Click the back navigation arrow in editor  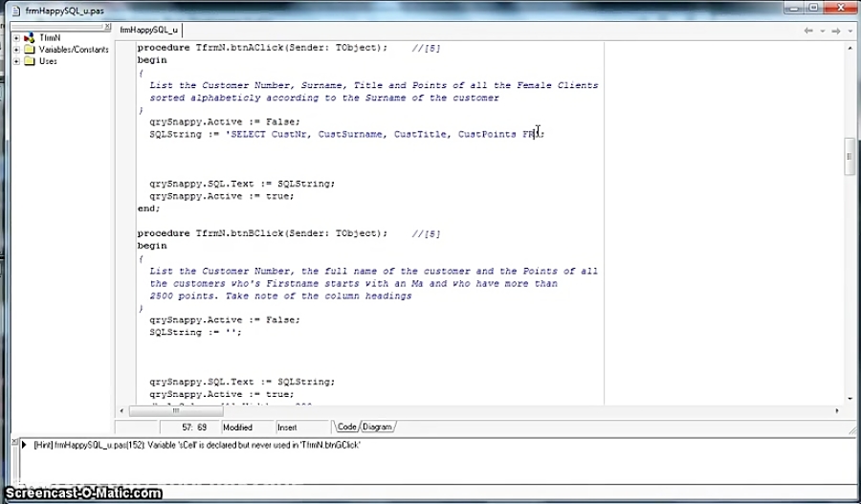808,31
